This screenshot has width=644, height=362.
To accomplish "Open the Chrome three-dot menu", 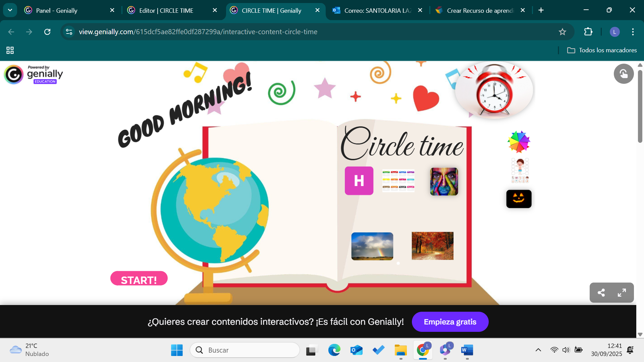I will 633,32.
